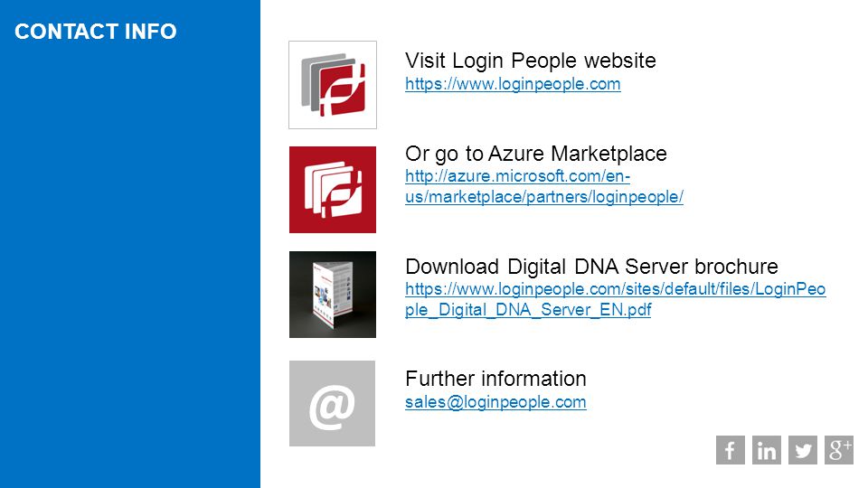
Task: Open the Digital DNA brochure thumbnail
Action: pyautogui.click(x=333, y=295)
